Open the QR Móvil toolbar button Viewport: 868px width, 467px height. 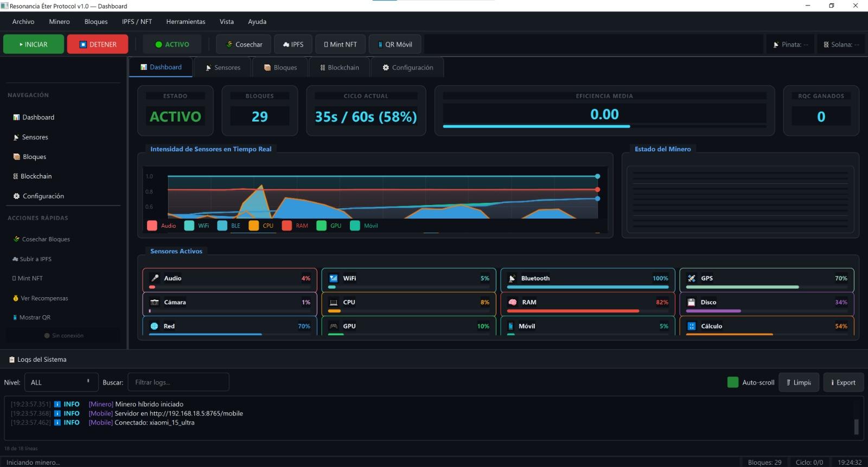point(395,44)
